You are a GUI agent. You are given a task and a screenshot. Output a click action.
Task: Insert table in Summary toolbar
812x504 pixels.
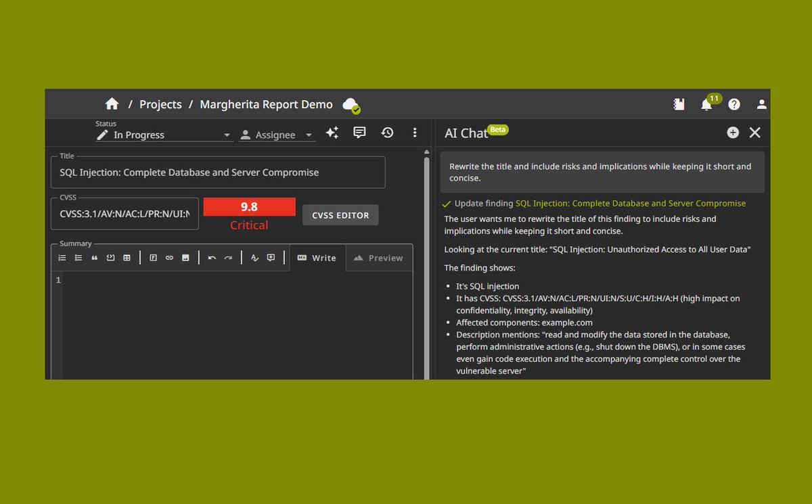(x=127, y=258)
